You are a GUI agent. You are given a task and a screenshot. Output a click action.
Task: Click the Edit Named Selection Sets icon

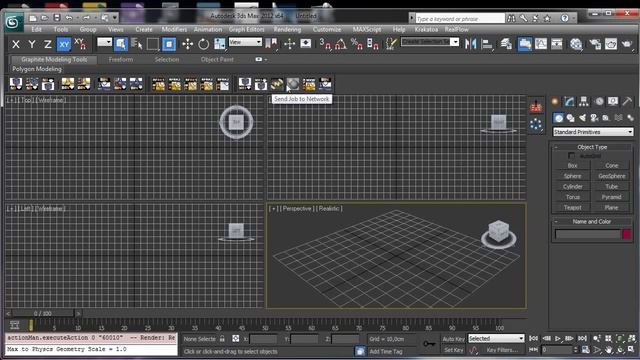click(391, 44)
